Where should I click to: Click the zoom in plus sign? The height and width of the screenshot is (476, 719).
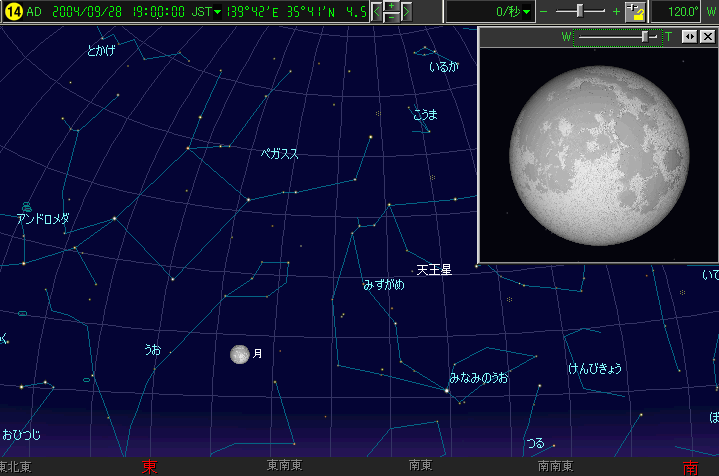[616, 12]
